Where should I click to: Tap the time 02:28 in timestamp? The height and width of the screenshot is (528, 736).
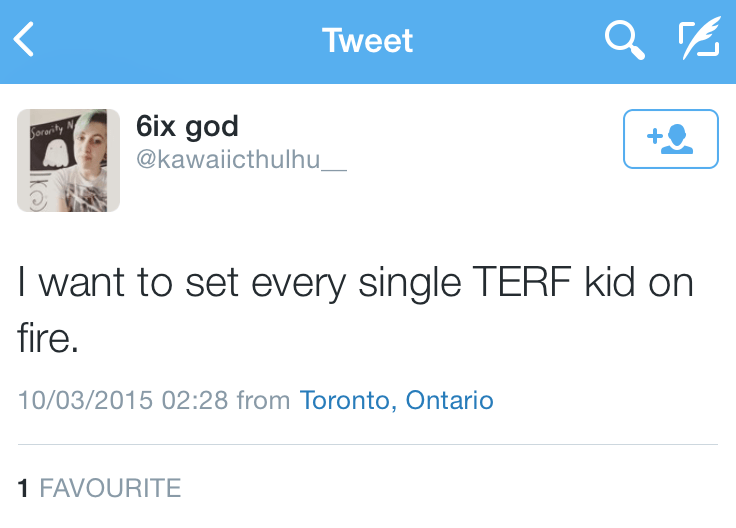[x=198, y=401]
